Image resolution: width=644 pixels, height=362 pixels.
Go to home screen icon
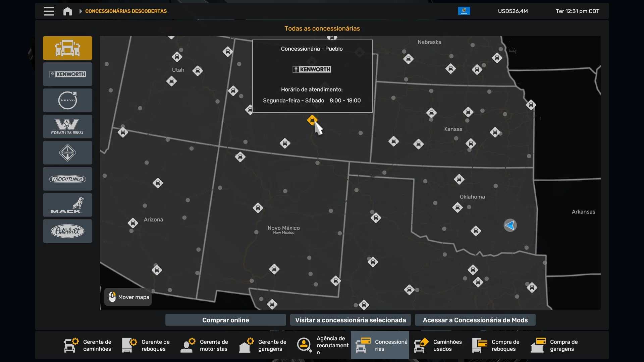pos(67,11)
